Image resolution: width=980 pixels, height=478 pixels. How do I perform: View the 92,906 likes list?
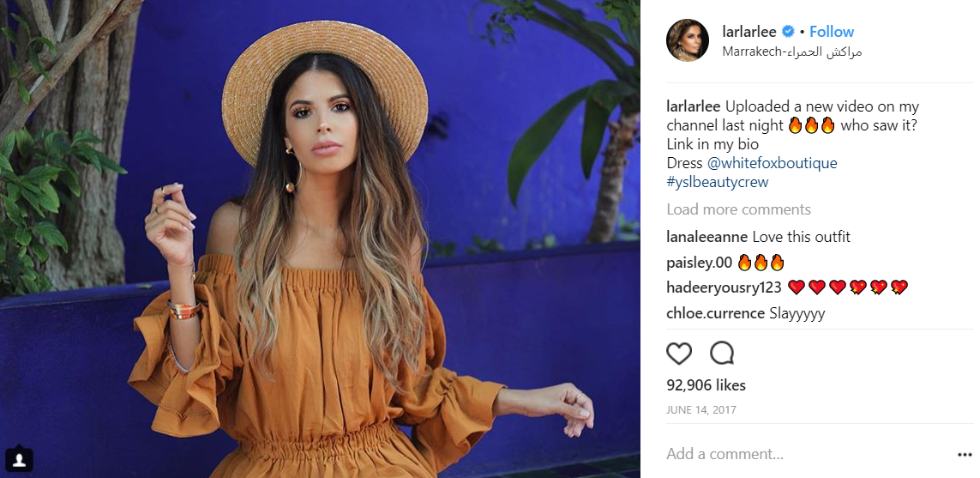[706, 385]
